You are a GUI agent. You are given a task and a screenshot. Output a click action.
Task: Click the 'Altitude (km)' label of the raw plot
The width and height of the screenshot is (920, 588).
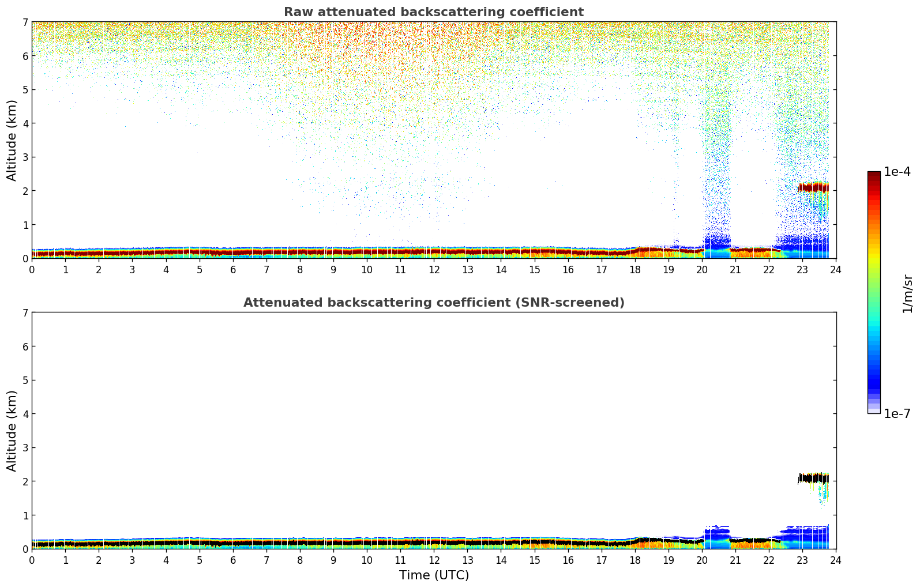coord(12,140)
